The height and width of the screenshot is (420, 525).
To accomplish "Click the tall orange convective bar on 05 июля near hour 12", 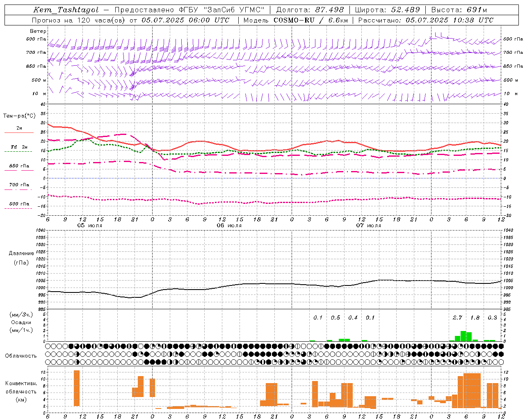I will (x=77, y=388).
